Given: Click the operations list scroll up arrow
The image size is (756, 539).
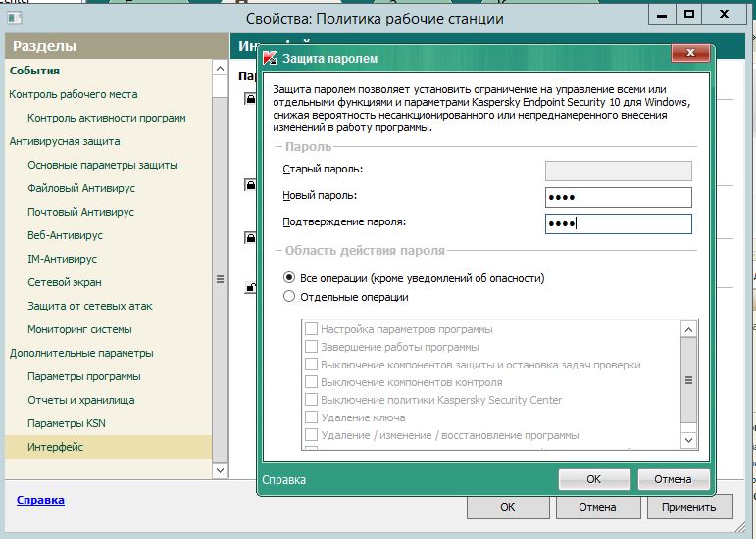Looking at the screenshot, I should coord(688,329).
